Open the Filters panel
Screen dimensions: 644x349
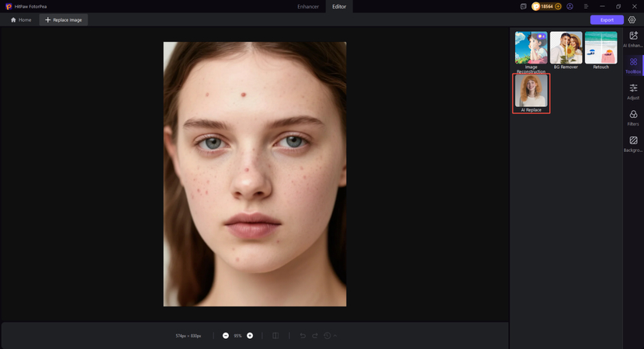[633, 118]
